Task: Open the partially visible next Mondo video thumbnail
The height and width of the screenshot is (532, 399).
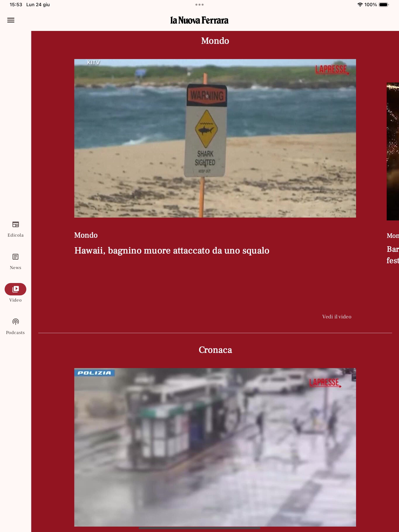Action: (x=393, y=152)
